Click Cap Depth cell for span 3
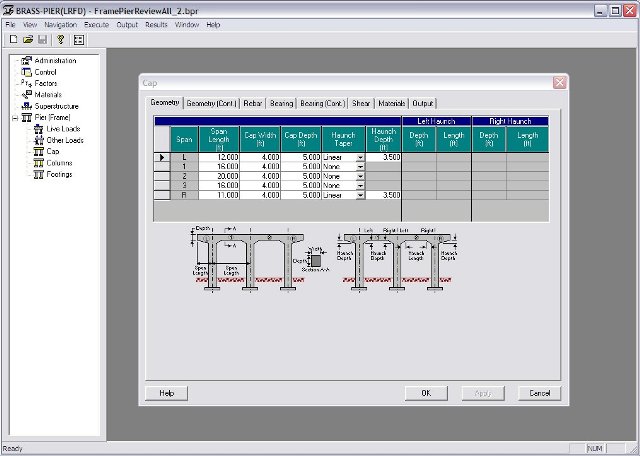Screen dimensions: 640x456 pos(301,186)
